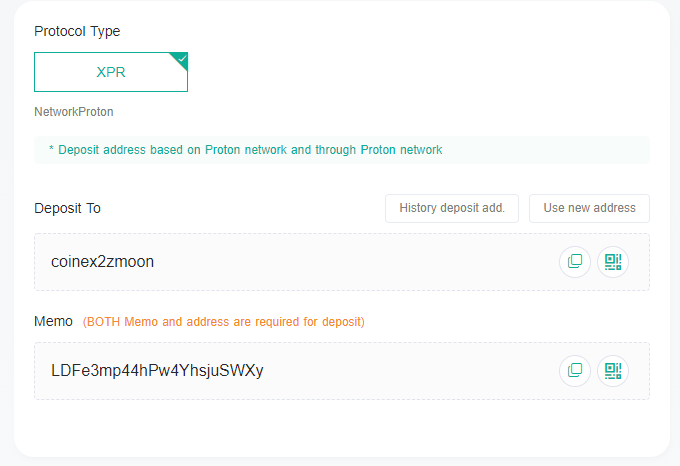680x466 pixels.
Task: Click the Memo heading label
Action: coord(53,321)
